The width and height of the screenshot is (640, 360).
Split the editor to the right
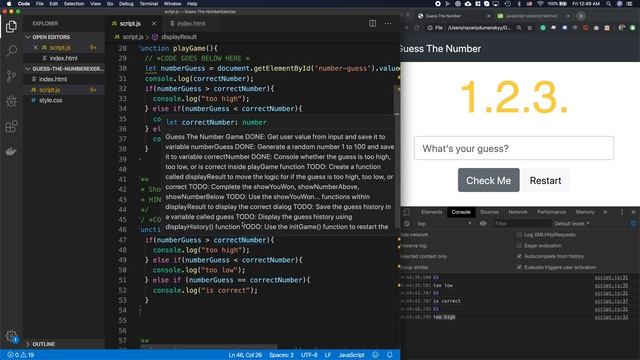(372, 23)
